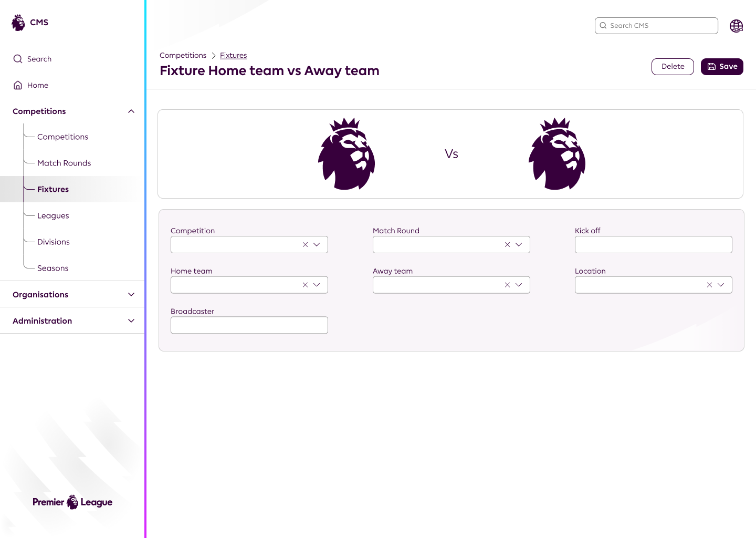756x538 pixels.
Task: Open Competitions sub-item in sidebar
Action: tap(62, 137)
